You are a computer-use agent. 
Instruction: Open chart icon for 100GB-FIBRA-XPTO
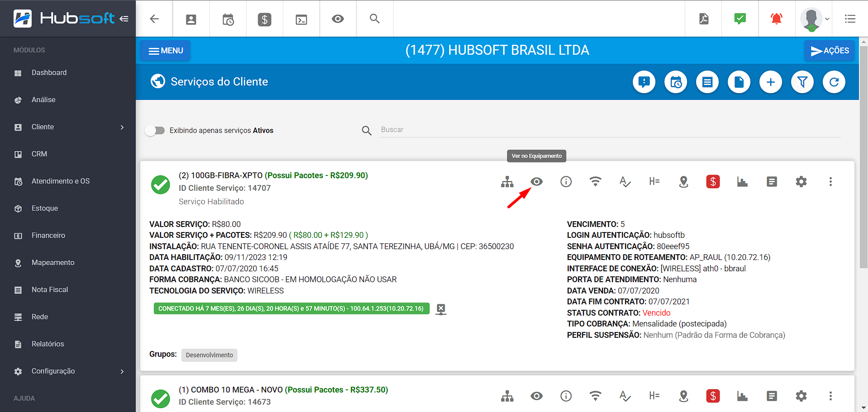point(742,182)
